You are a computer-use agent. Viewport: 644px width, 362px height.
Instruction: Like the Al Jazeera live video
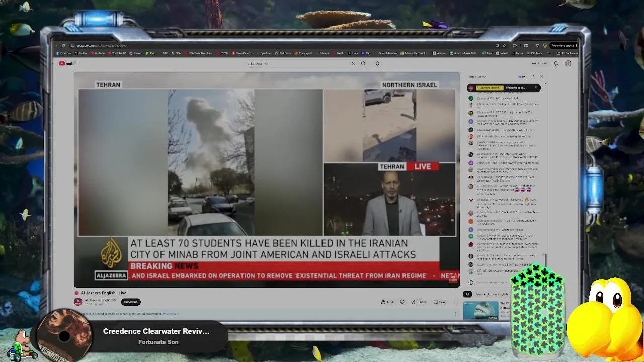pyautogui.click(x=387, y=302)
